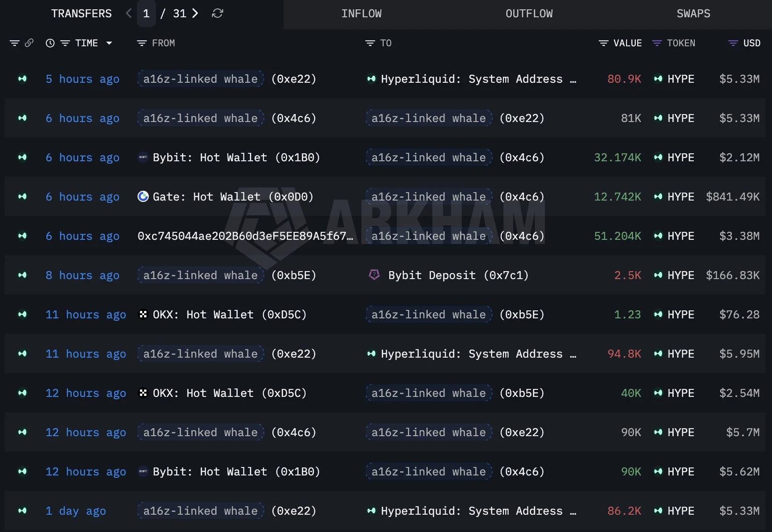Click the value 12.742K
This screenshot has height=532, width=772.
pyautogui.click(x=618, y=197)
